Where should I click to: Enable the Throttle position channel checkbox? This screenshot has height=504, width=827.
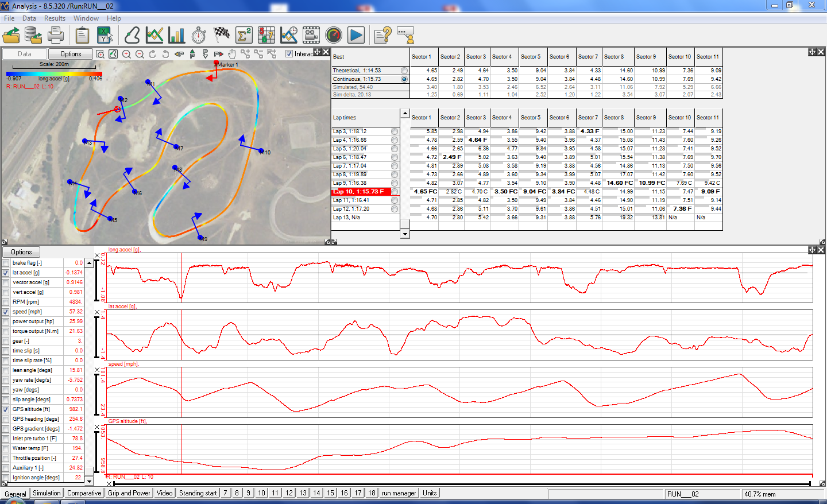click(x=6, y=458)
